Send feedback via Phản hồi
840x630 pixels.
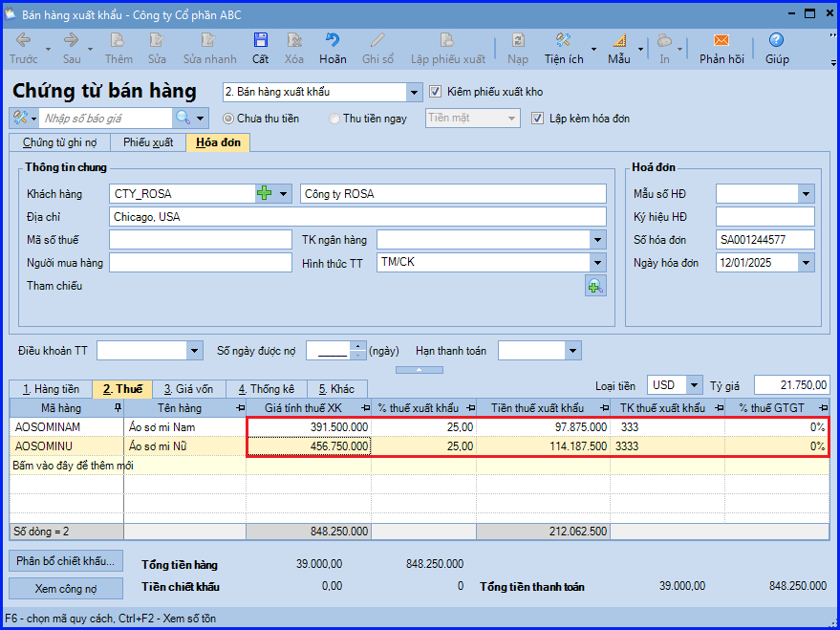point(722,48)
